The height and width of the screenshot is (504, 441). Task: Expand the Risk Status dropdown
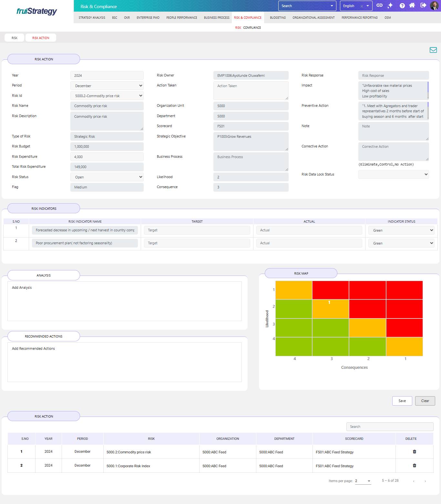107,177
